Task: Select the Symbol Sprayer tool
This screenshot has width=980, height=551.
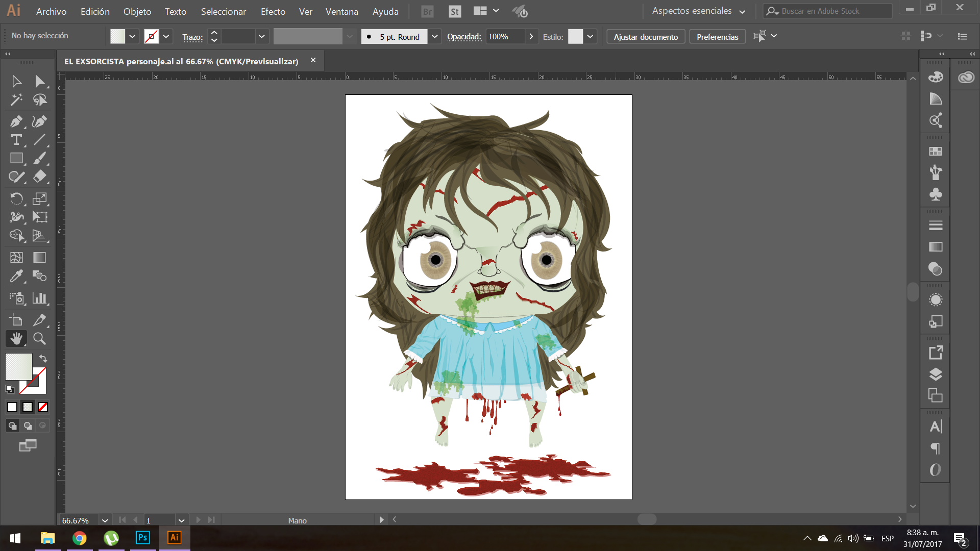Action: 16,298
